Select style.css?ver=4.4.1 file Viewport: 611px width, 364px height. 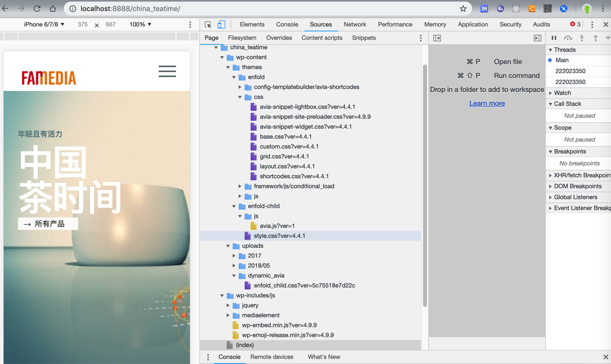click(x=279, y=236)
